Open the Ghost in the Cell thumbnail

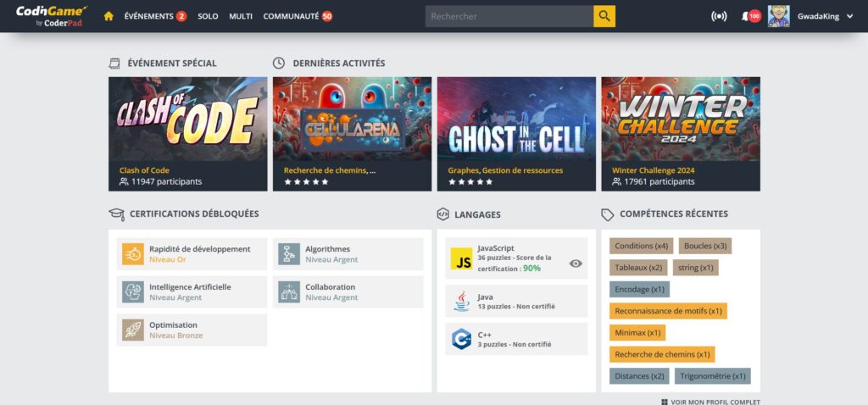point(516,119)
